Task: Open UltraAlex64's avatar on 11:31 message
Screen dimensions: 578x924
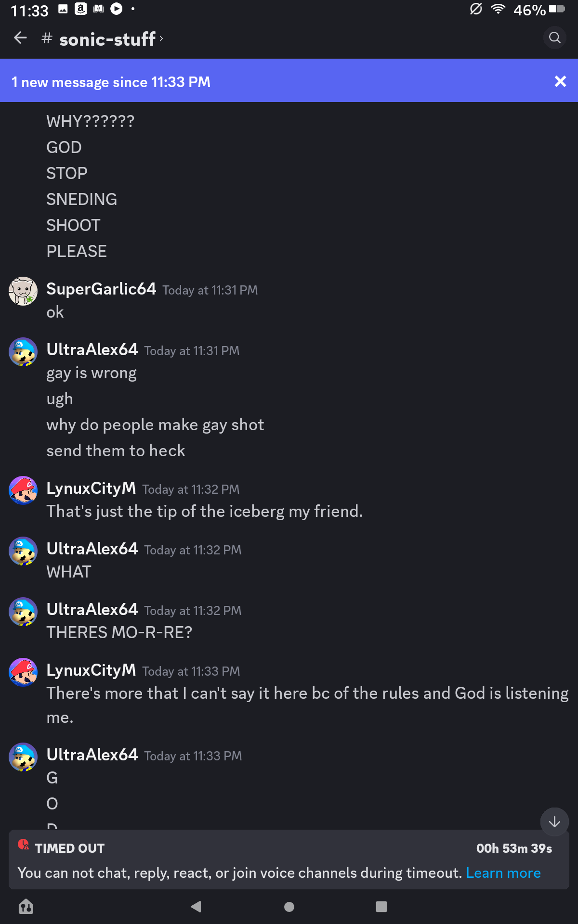Action: 23,352
